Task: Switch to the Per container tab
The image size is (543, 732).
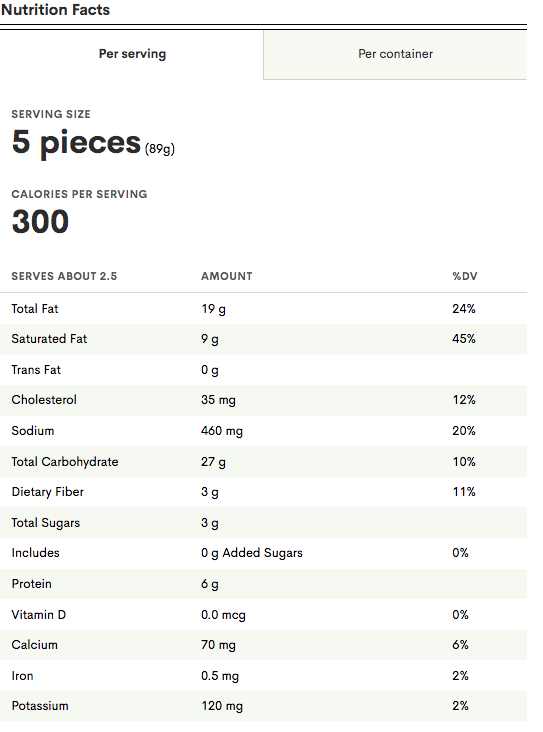Action: (x=395, y=54)
